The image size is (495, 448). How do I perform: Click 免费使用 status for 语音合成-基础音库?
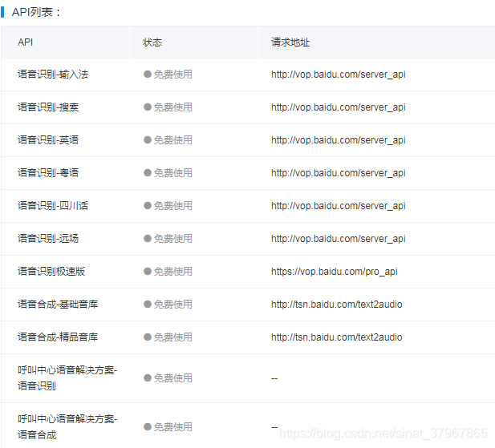tap(168, 305)
